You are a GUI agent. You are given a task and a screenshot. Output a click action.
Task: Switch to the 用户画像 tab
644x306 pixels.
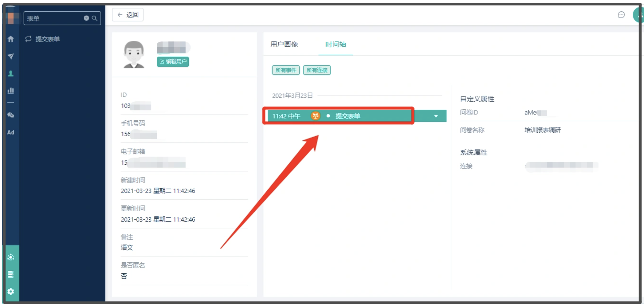coord(284,44)
